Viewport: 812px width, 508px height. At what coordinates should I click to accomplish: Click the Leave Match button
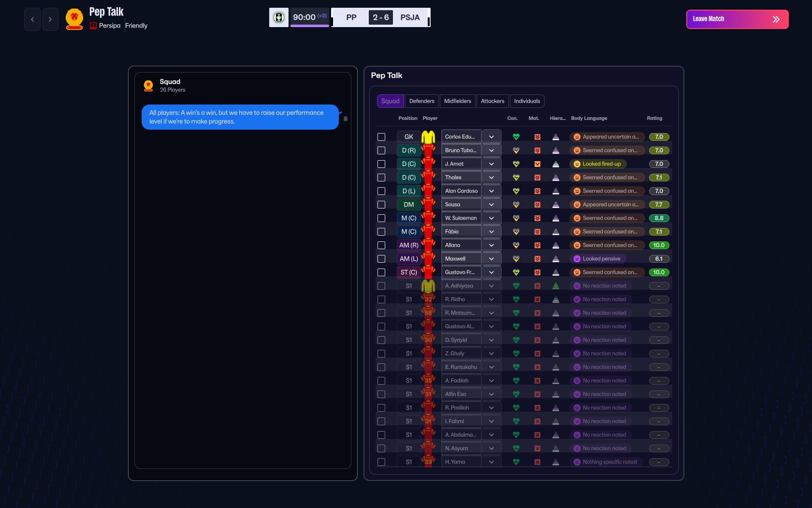click(737, 19)
